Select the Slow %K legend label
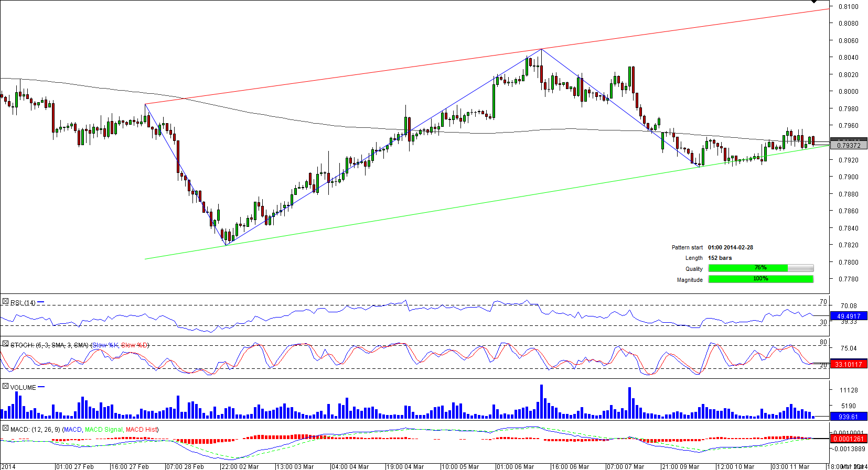 [x=105, y=345]
